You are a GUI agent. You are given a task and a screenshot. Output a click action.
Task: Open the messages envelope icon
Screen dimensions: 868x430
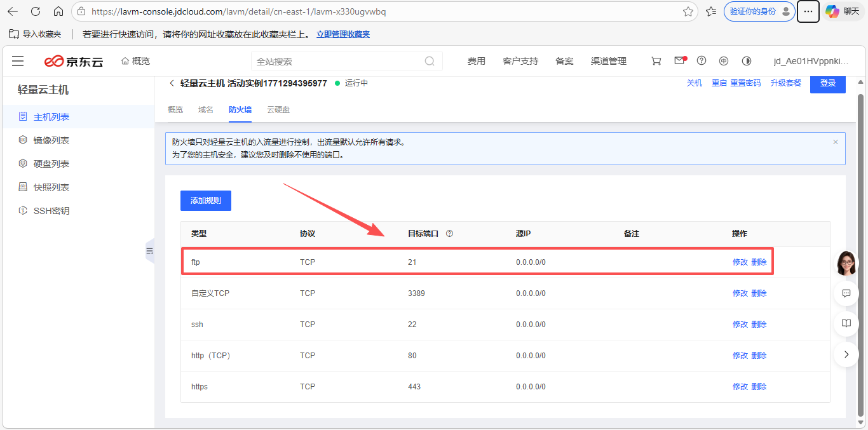[x=679, y=61]
